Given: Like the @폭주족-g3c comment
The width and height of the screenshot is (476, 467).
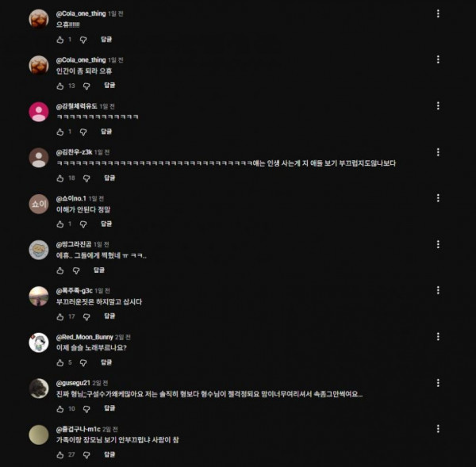Looking at the screenshot, I should (60, 316).
